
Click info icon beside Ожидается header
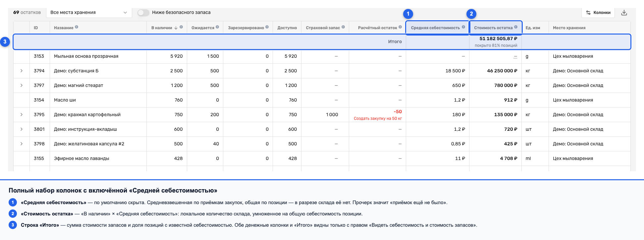[x=217, y=27]
